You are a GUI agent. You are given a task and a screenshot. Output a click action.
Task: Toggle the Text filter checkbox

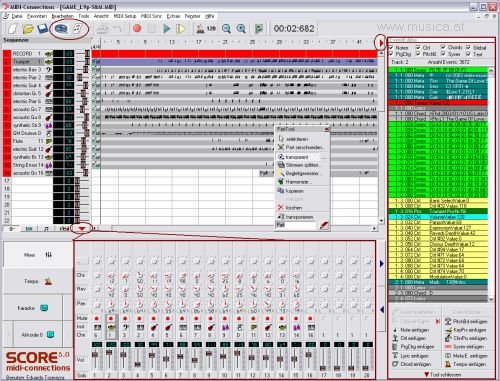468,54
